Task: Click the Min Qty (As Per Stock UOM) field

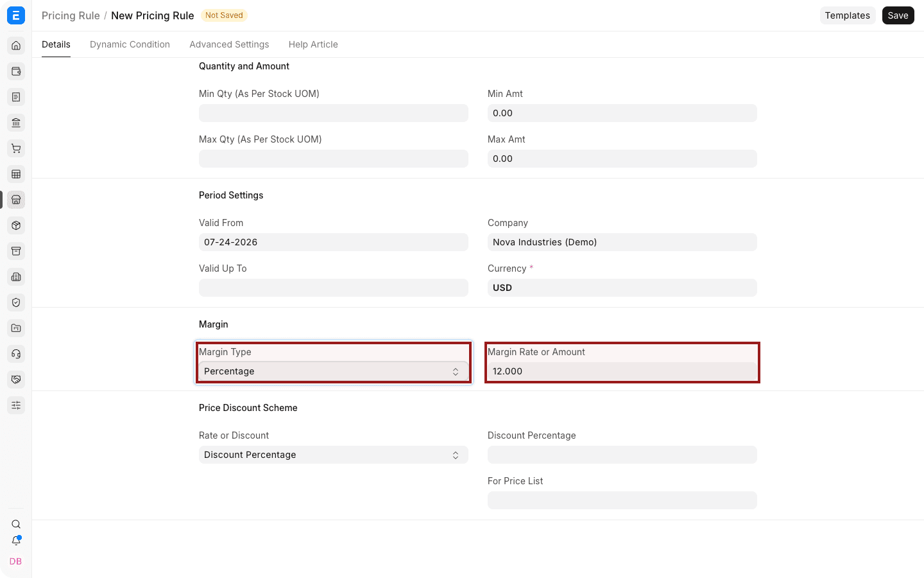Action: click(334, 113)
